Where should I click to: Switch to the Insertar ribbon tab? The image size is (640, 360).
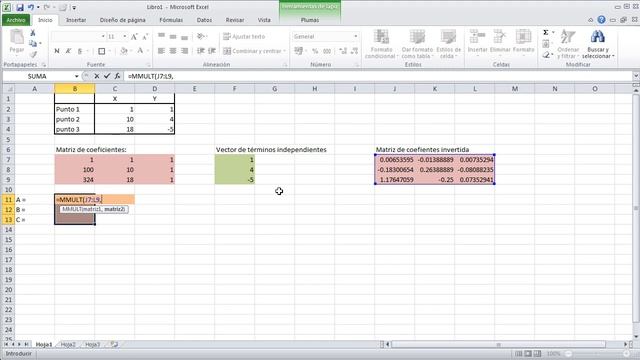click(76, 20)
